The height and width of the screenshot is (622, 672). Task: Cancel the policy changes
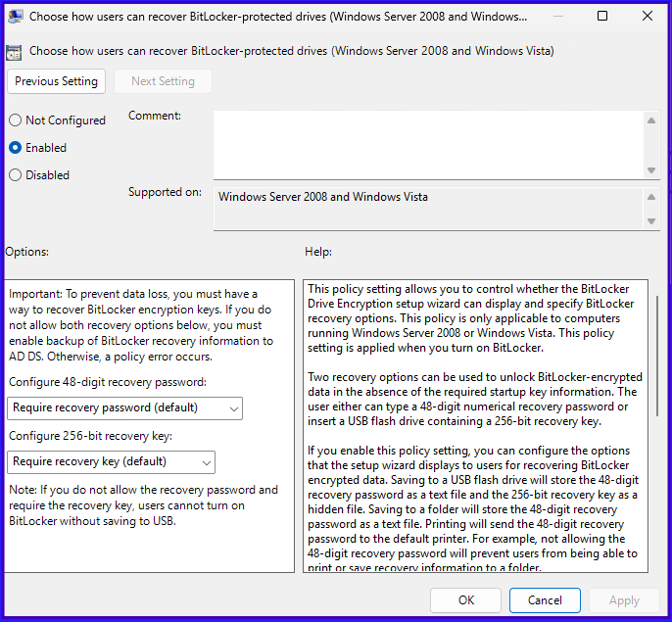[x=545, y=599]
